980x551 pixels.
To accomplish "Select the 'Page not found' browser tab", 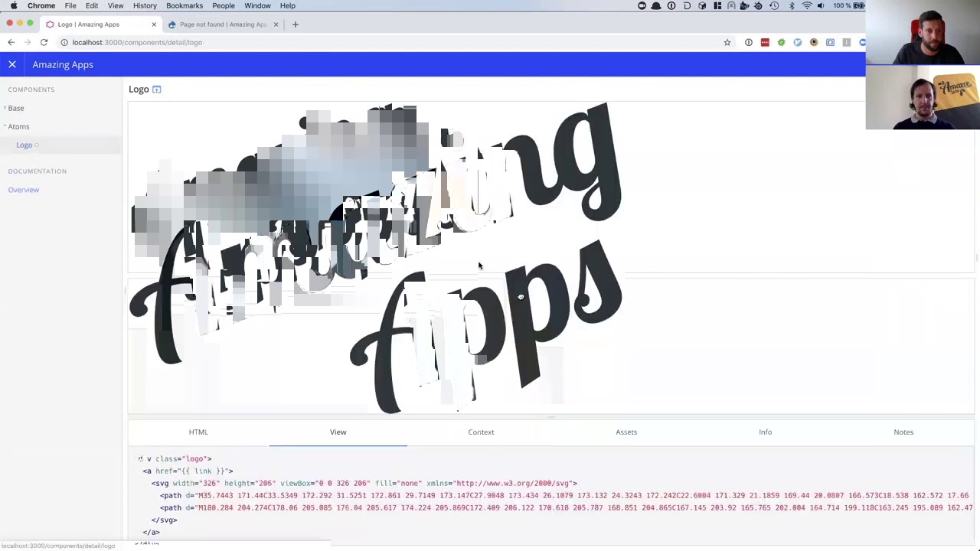I will 222,24.
